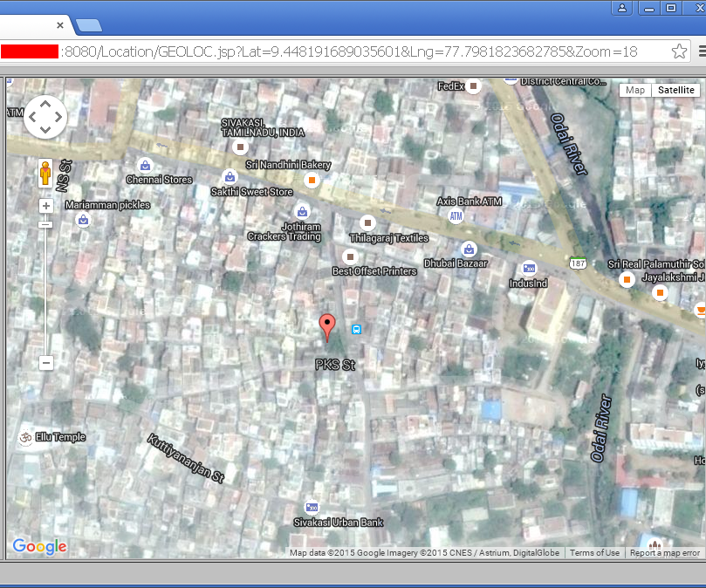Switch to Satellite view

pos(675,90)
